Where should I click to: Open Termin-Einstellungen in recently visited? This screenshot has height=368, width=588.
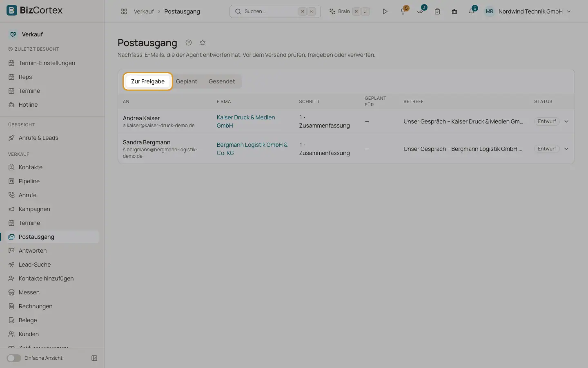pos(47,63)
